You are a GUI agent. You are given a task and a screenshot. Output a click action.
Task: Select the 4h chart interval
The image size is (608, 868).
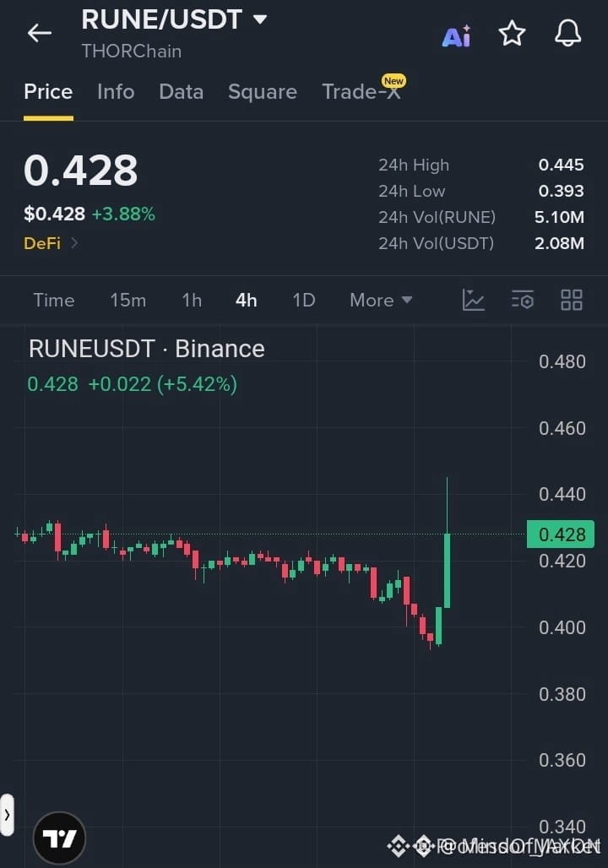tap(247, 300)
